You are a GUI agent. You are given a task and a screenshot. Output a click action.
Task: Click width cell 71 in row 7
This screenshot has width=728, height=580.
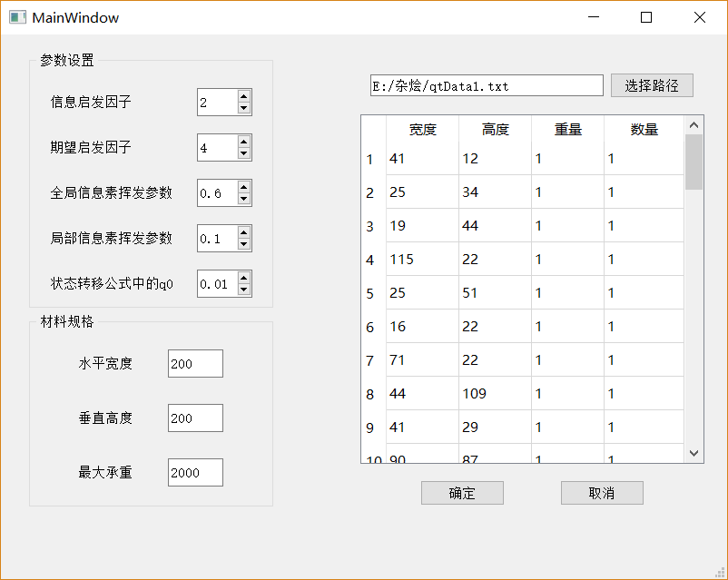(422, 359)
